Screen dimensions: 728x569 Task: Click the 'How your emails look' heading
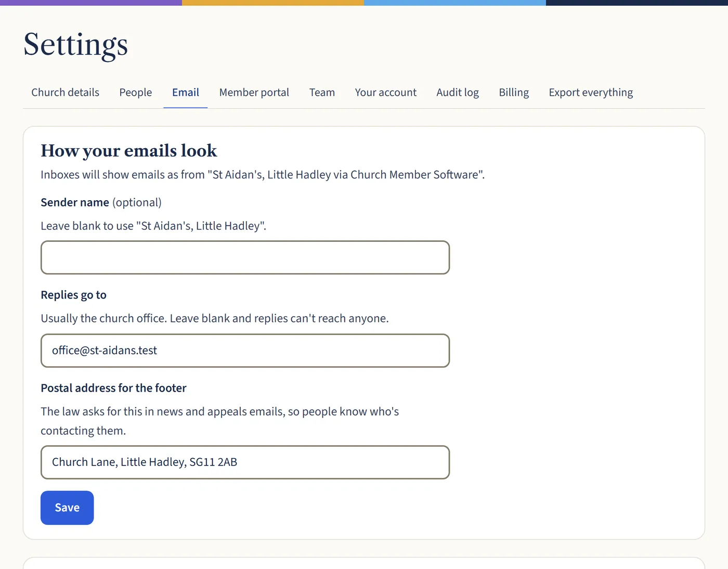point(129,151)
